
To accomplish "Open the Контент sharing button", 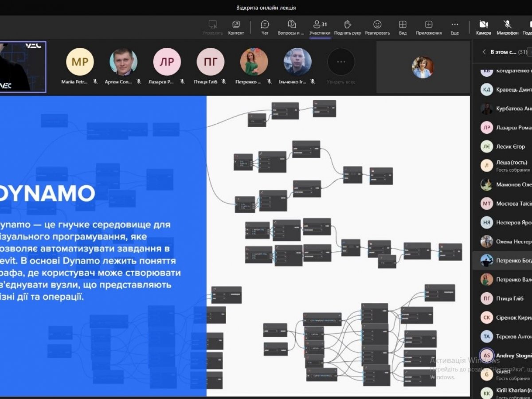I will coord(236,27).
